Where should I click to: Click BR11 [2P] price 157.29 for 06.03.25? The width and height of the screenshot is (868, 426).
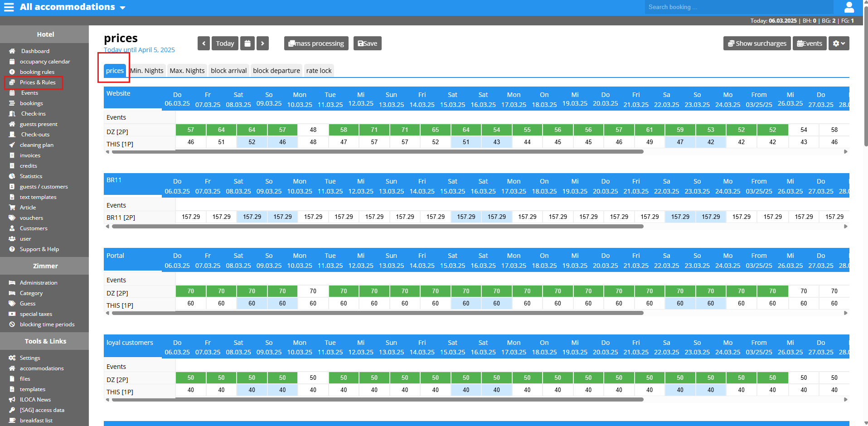191,217
